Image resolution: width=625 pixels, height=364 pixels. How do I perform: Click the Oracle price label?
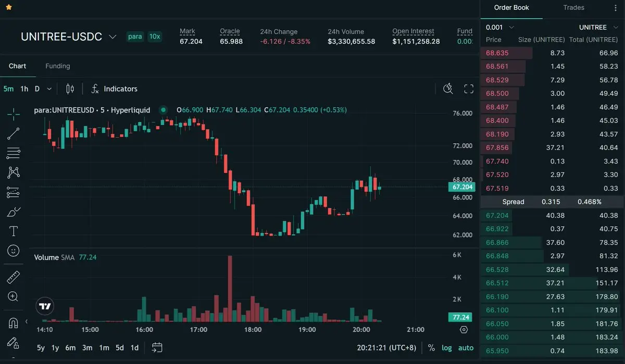230,31
